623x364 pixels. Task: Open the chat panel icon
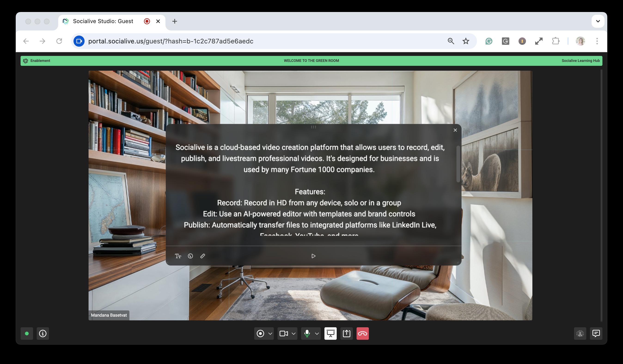[x=596, y=334]
